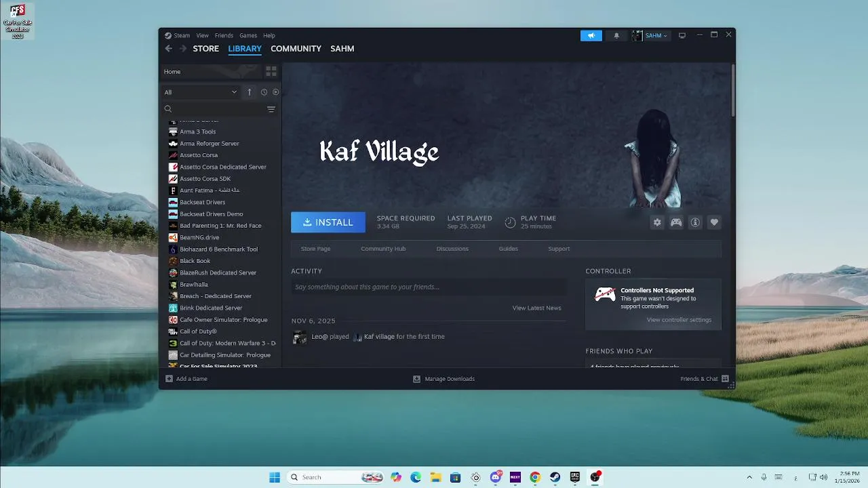Open the Help menu
This screenshot has height=488, width=868.
[x=269, y=36]
